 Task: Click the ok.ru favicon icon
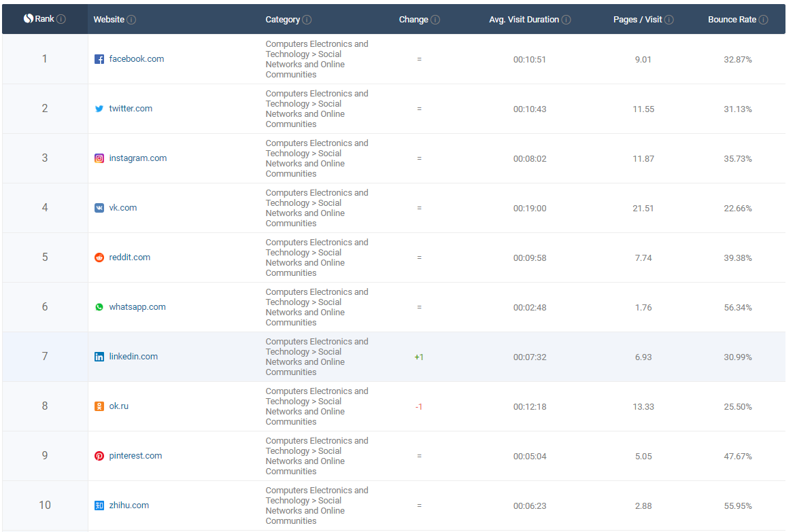tap(99, 406)
